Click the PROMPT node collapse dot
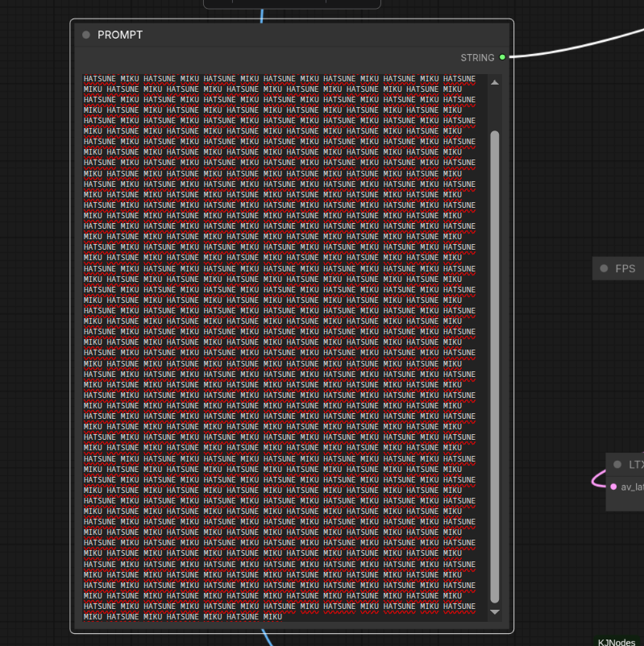 click(x=85, y=35)
